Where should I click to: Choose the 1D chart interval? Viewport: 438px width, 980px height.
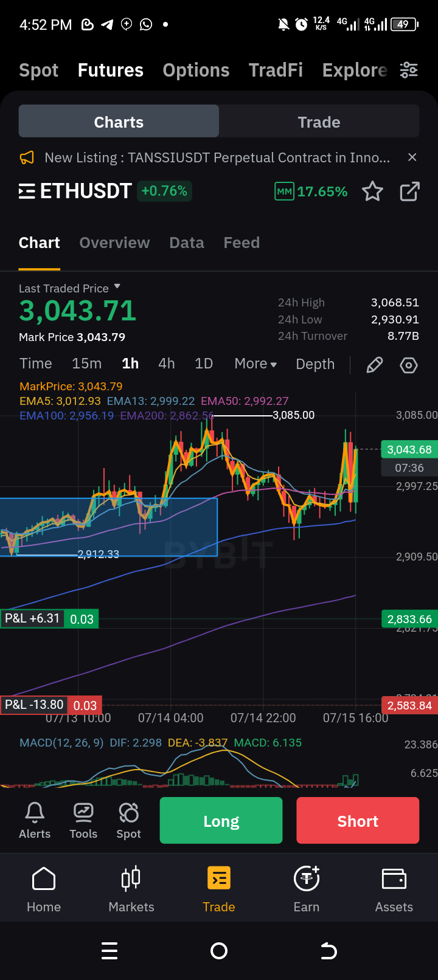(x=204, y=364)
